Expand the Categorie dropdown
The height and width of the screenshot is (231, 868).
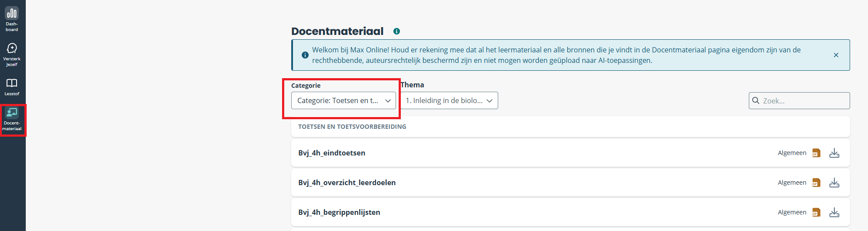point(344,100)
